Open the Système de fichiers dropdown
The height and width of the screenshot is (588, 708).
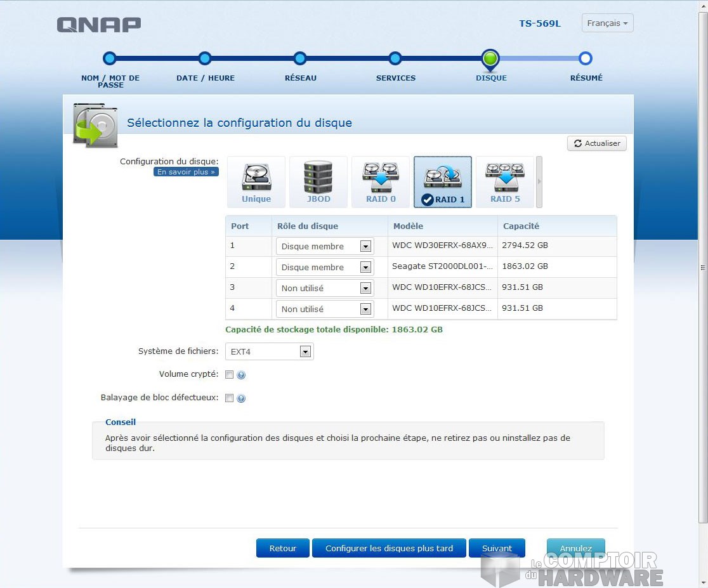click(304, 351)
